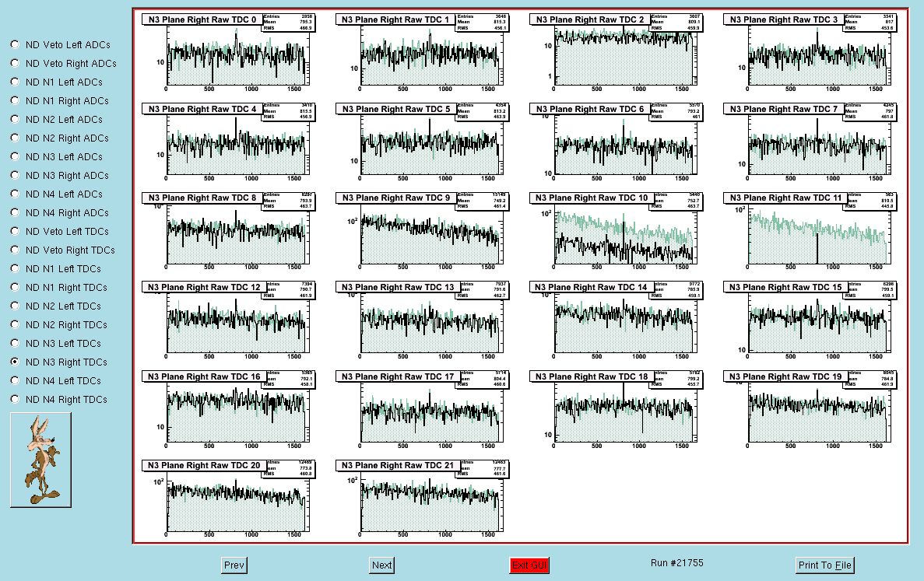The width and height of the screenshot is (924, 581).
Task: Choose ND N4 Left TDCs
Action: (15, 380)
